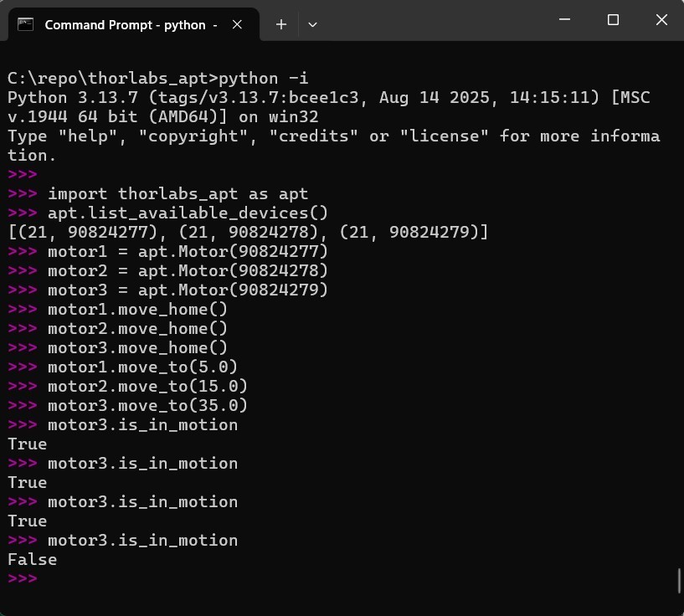Open a new terminal tab with plus

(281, 24)
